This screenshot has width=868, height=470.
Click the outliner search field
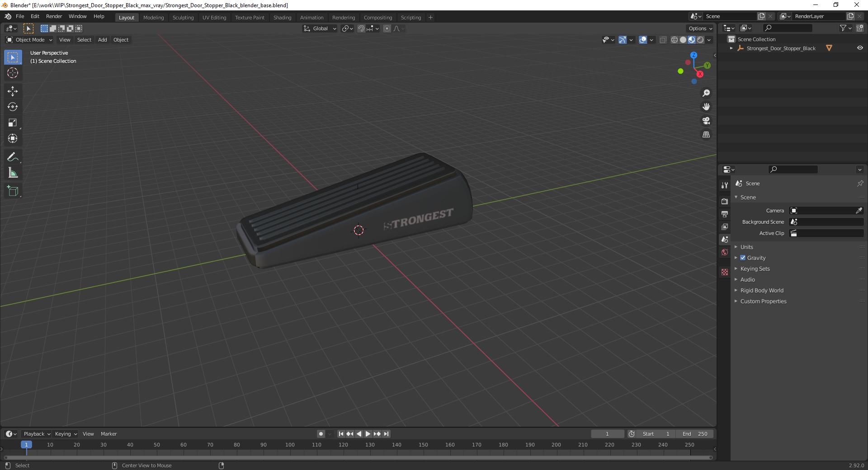point(787,28)
